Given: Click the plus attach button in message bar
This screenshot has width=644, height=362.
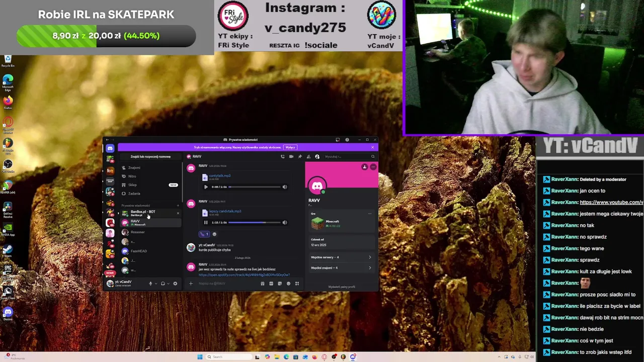Looking at the screenshot, I should pyautogui.click(x=191, y=284).
